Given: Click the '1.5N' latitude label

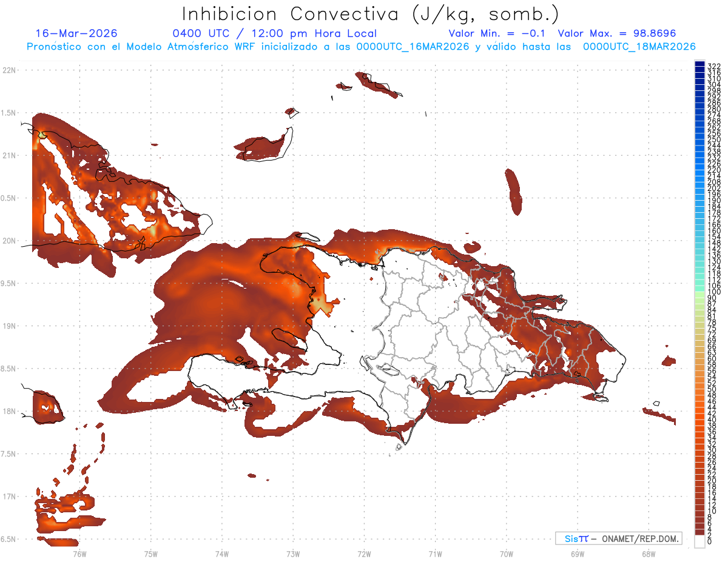Looking at the screenshot, I should (8, 113).
